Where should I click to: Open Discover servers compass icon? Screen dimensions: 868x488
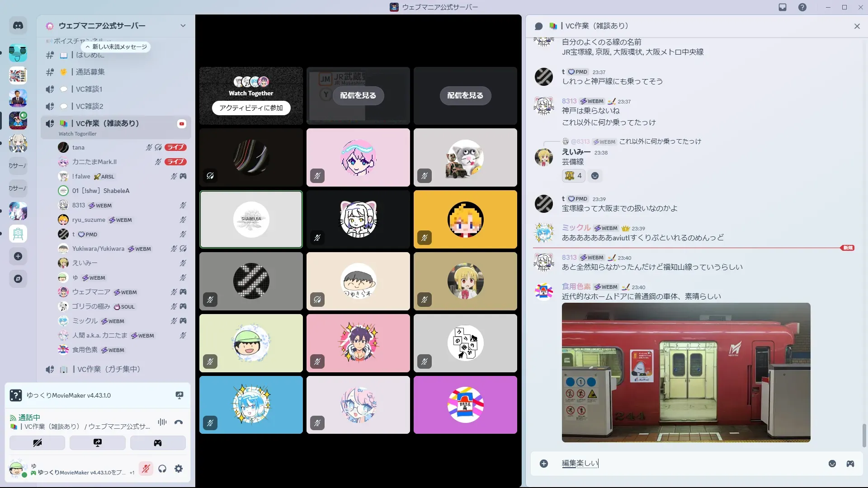[18, 279]
